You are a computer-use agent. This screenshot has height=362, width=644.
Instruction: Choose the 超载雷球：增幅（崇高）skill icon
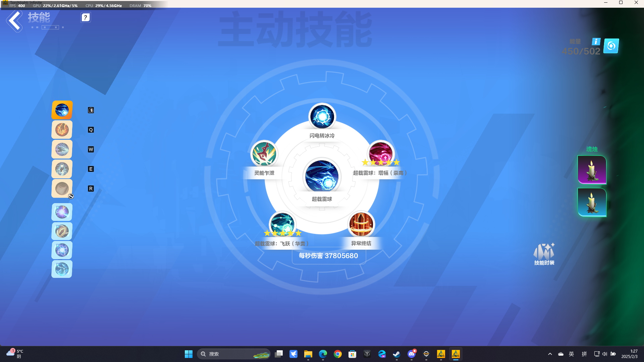tap(381, 154)
